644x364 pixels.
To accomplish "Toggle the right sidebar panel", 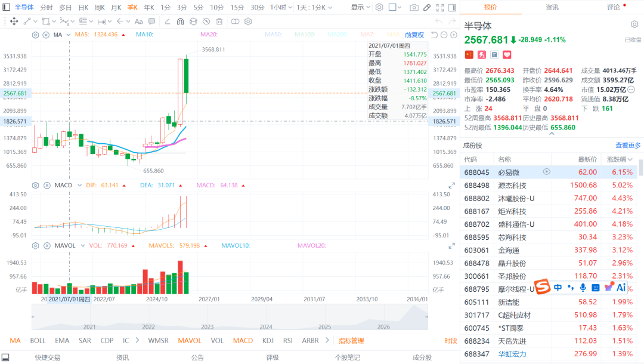I will click(452, 7).
